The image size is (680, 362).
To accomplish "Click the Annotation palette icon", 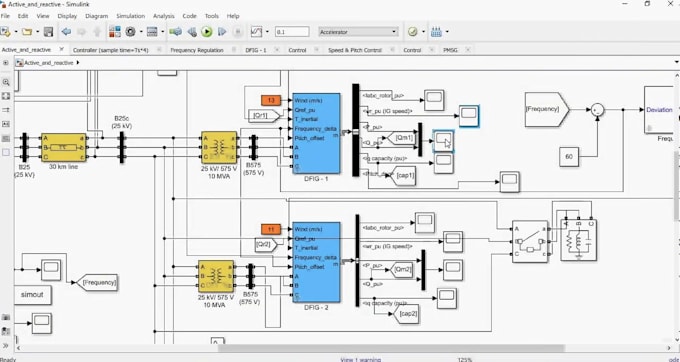I will click(x=6, y=124).
